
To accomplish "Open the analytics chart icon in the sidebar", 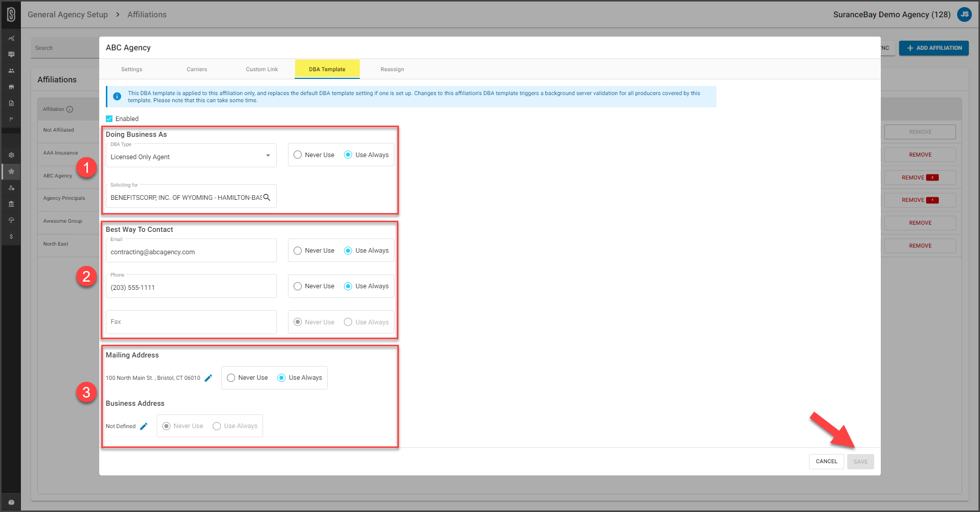I will (x=11, y=38).
